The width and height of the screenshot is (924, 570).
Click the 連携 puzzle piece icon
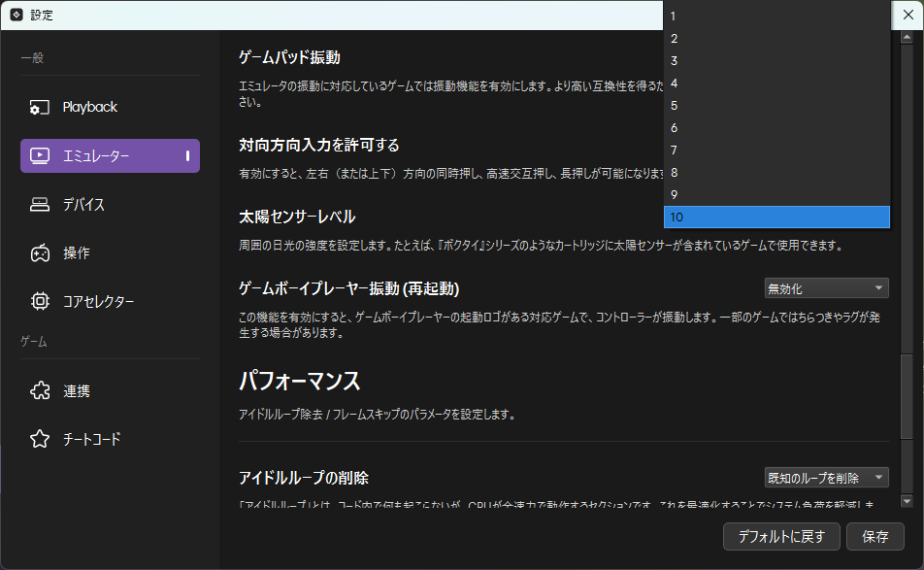(40, 390)
